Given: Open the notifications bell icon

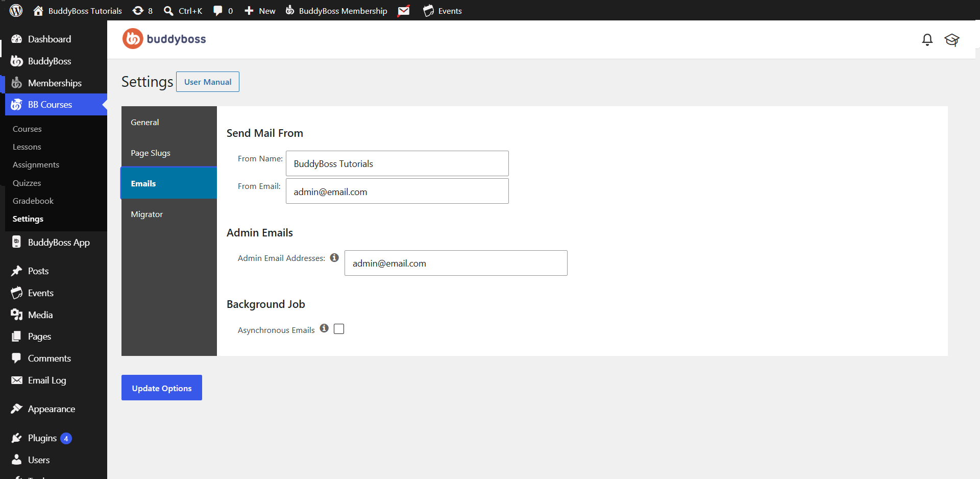Looking at the screenshot, I should coord(927,39).
